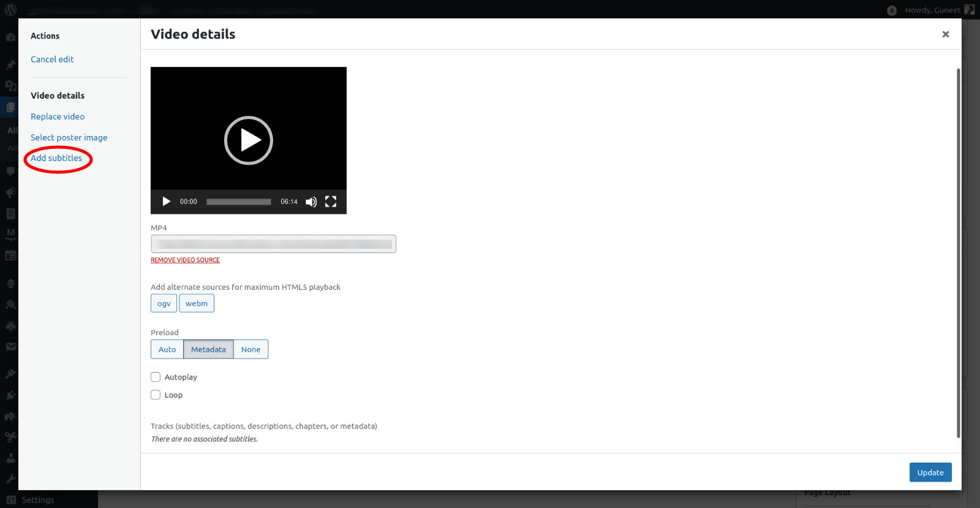The image size is (980, 508).
Task: Click the Update button
Action: tap(930, 472)
